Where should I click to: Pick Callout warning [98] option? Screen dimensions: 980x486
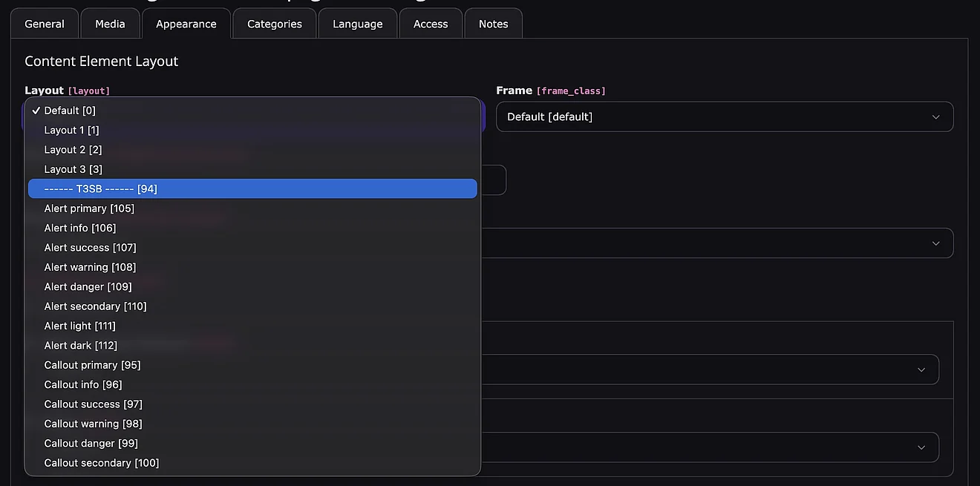(93, 424)
